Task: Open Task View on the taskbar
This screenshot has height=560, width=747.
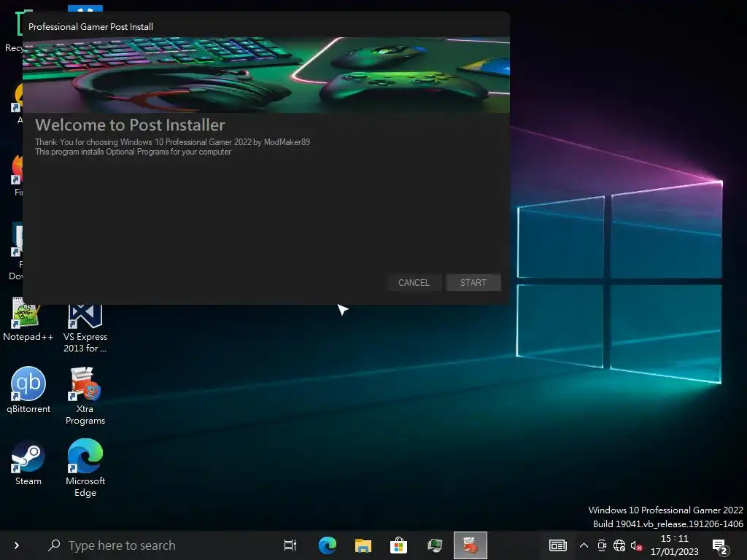Action: pyautogui.click(x=290, y=545)
